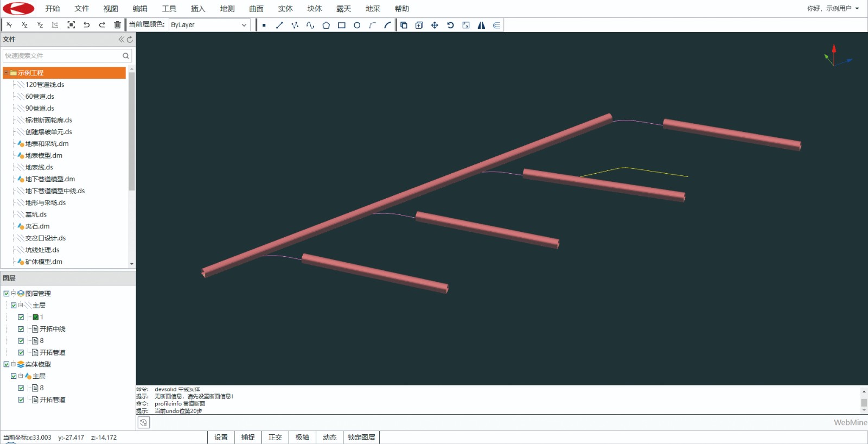This screenshot has height=444, width=868.
Task: Toggle layer 8 checkbox under 实体模型
Action: [x=21, y=388]
